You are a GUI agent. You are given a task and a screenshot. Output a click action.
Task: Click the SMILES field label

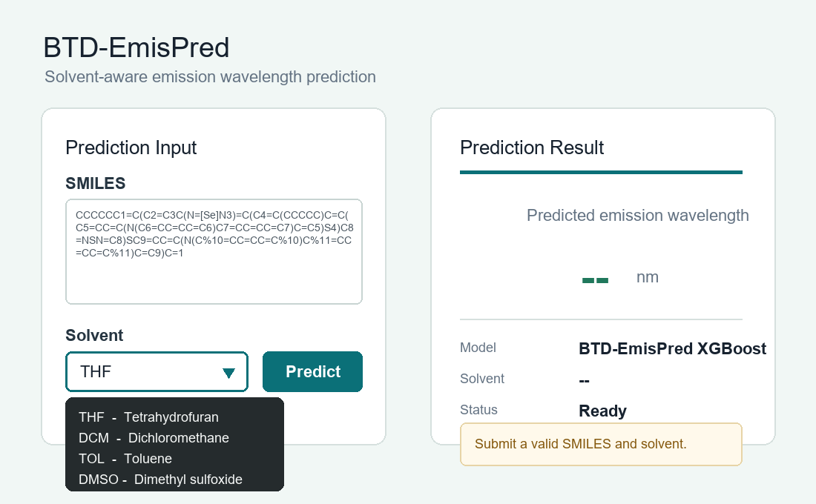(95, 184)
